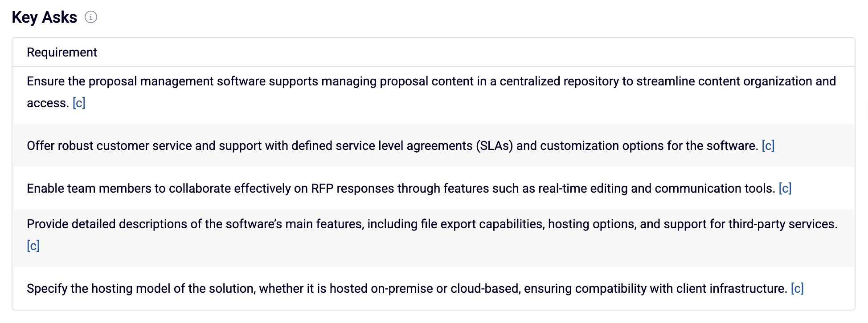The image size is (868, 323).
Task: Open the [c] citation after hosting model requirement
Action: click(x=797, y=289)
